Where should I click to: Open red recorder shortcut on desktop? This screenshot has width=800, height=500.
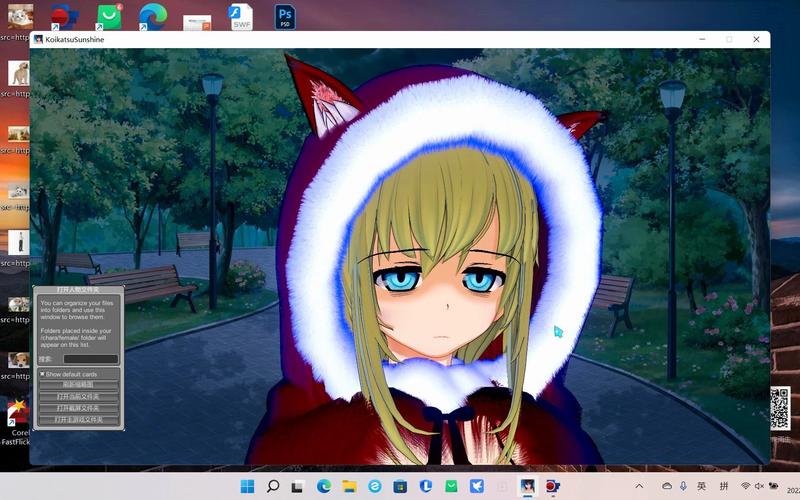pyautogui.click(x=64, y=17)
